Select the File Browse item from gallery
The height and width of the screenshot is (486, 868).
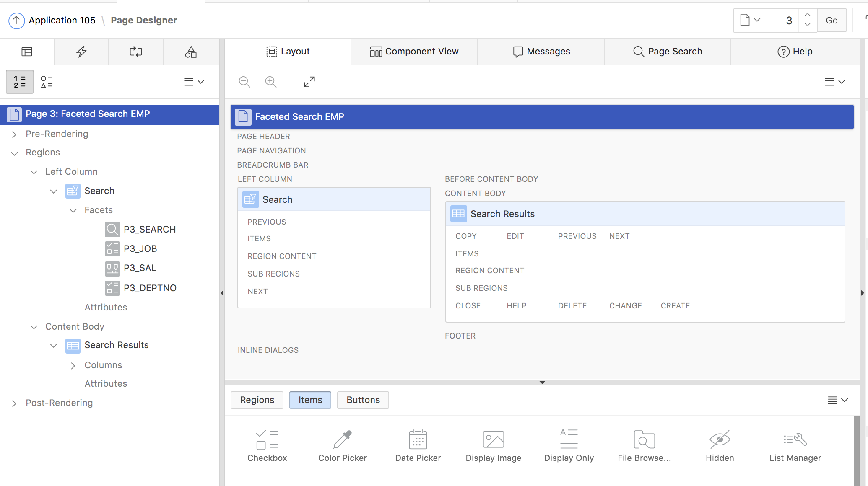click(x=644, y=445)
